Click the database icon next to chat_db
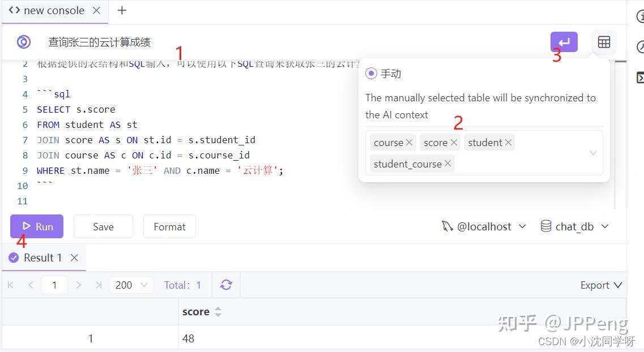Viewport: 644px width, 352px height. coord(545,226)
